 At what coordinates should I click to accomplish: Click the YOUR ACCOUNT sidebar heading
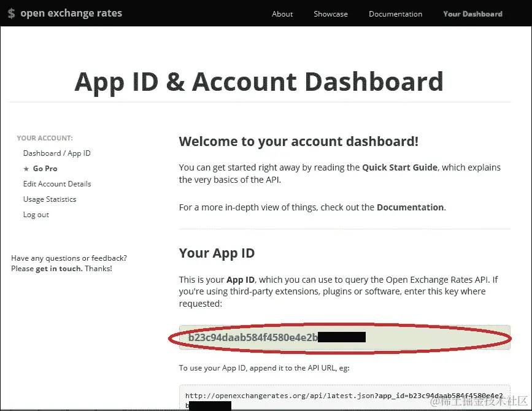coord(45,137)
